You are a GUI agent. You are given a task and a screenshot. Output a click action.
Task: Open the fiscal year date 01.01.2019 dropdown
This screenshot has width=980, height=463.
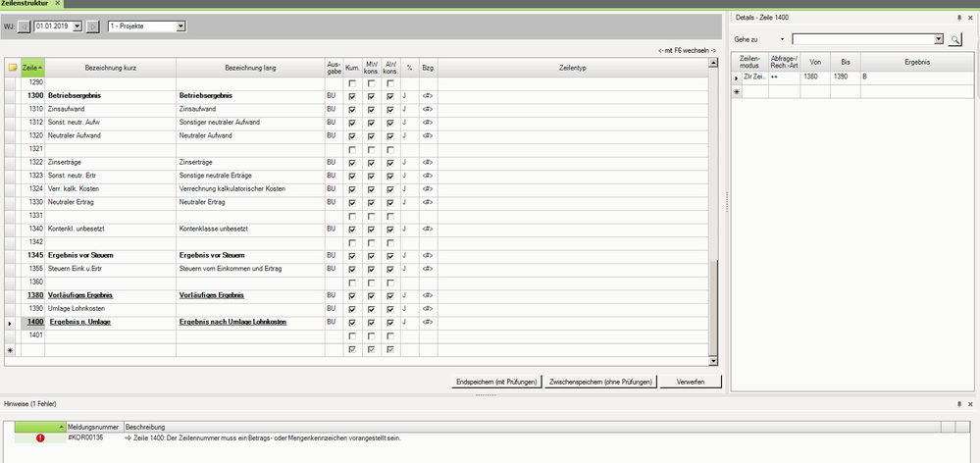click(77, 26)
